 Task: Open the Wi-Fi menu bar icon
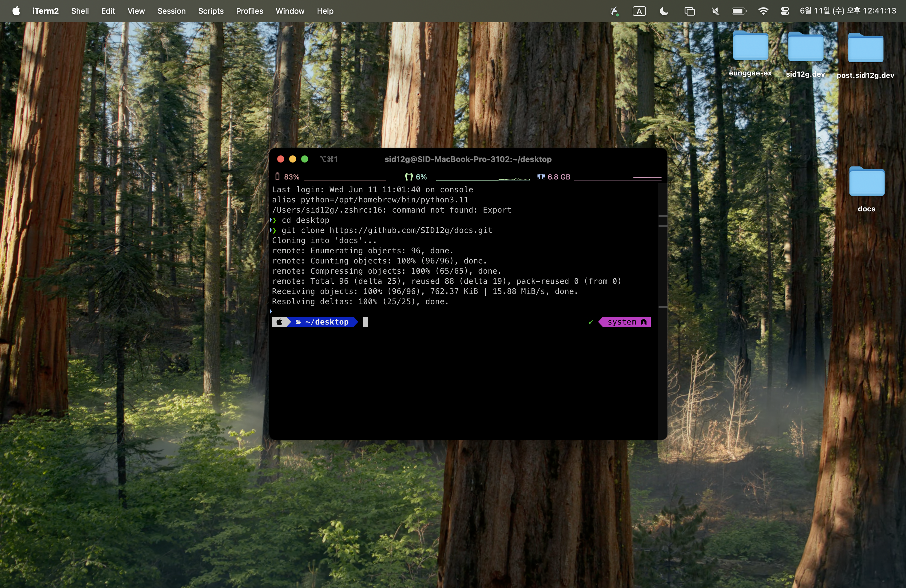pos(763,11)
